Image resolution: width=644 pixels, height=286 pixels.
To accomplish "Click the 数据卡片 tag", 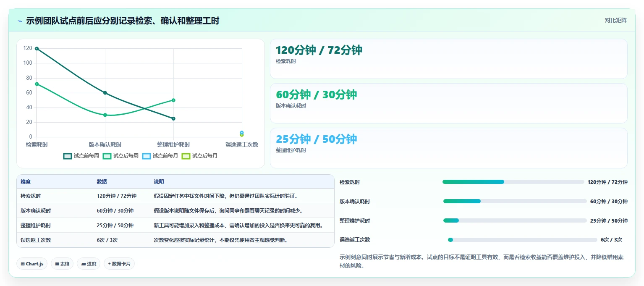I will coord(119,264).
